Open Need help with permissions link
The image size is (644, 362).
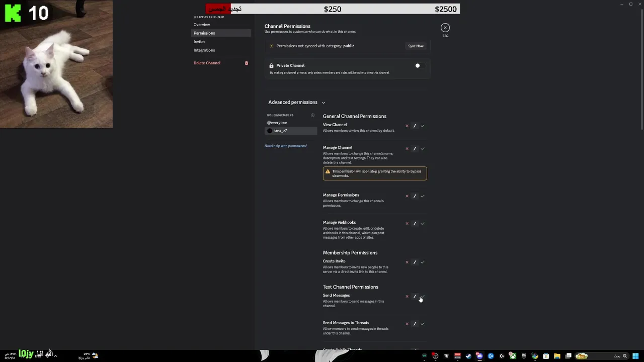click(x=286, y=146)
